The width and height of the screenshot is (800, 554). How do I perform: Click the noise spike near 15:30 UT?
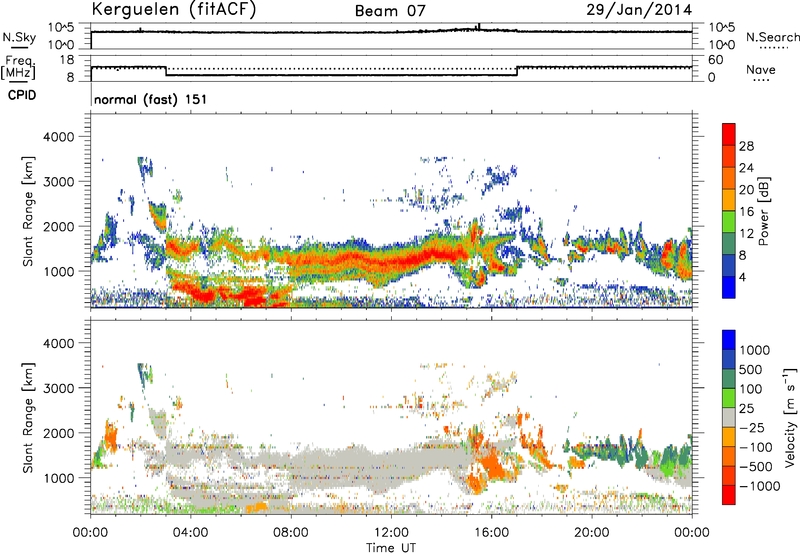tap(478, 27)
